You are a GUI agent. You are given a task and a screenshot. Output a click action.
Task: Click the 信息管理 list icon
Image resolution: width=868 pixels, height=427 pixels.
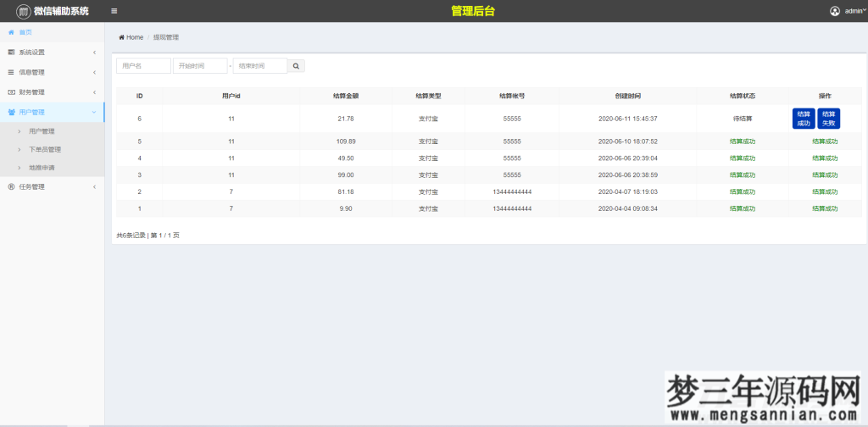click(x=11, y=72)
